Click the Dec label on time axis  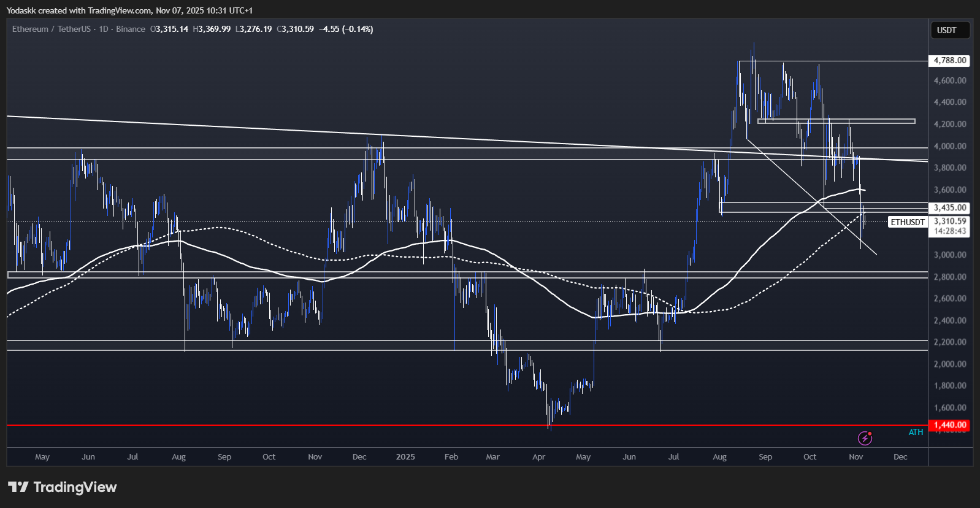(x=900, y=457)
